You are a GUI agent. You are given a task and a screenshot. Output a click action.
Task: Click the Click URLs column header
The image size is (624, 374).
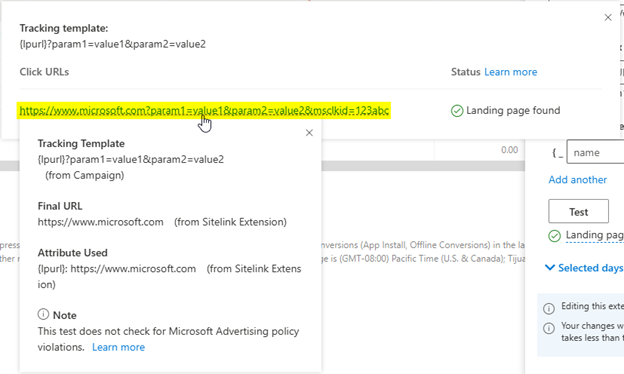[x=44, y=72]
